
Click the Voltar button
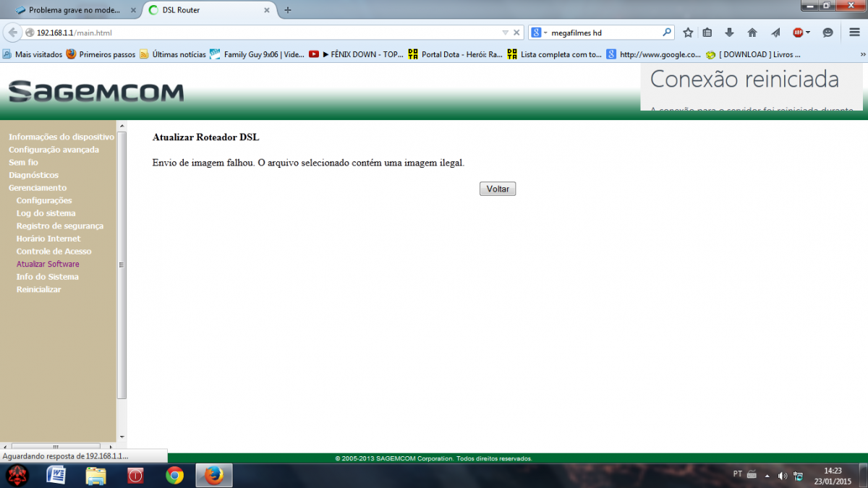point(498,189)
